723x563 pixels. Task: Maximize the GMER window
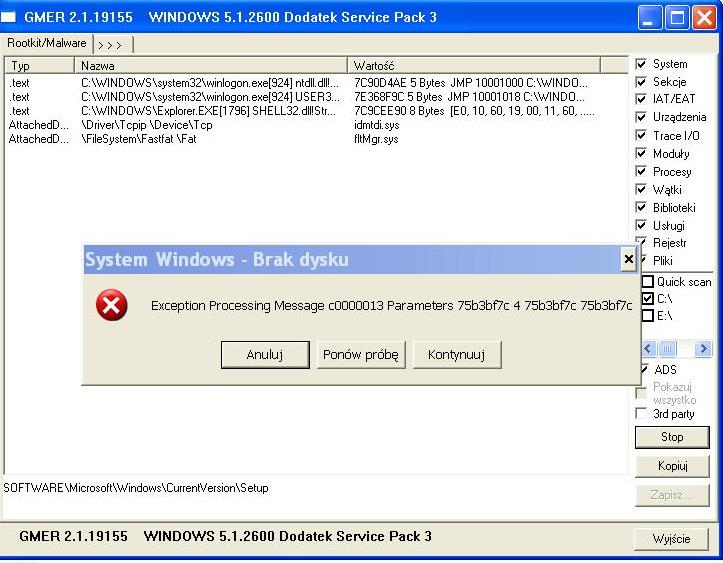click(x=677, y=18)
